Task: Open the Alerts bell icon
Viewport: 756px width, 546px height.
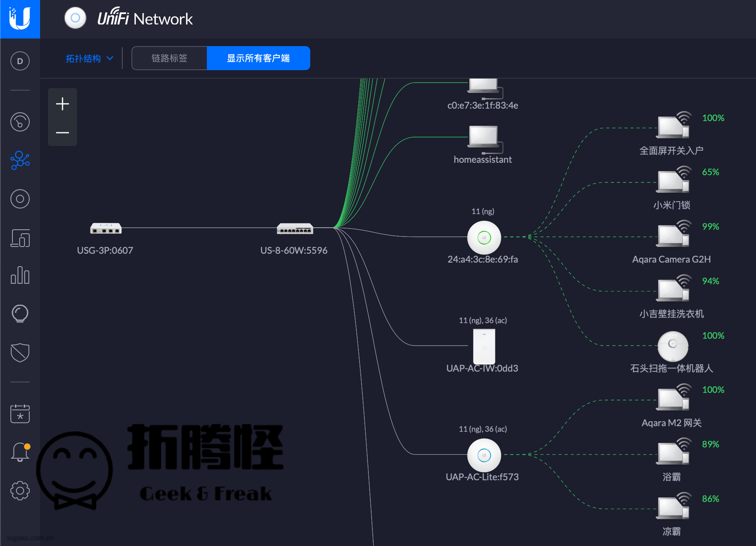Action: [x=20, y=452]
